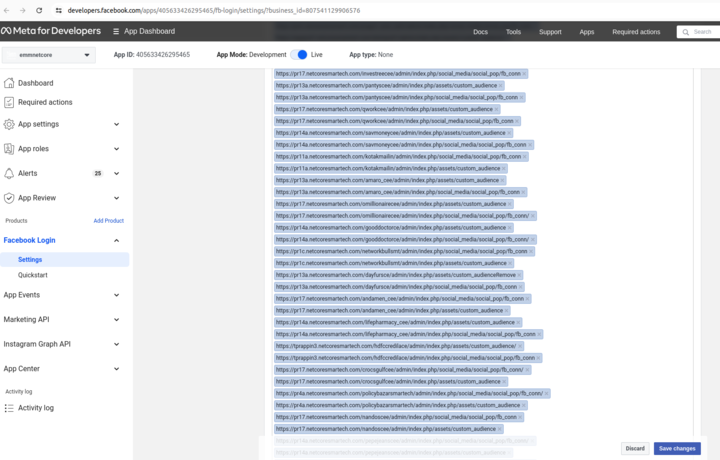Reload the page with the refresh icon
The width and height of the screenshot is (720, 460).
pyautogui.click(x=39, y=10)
